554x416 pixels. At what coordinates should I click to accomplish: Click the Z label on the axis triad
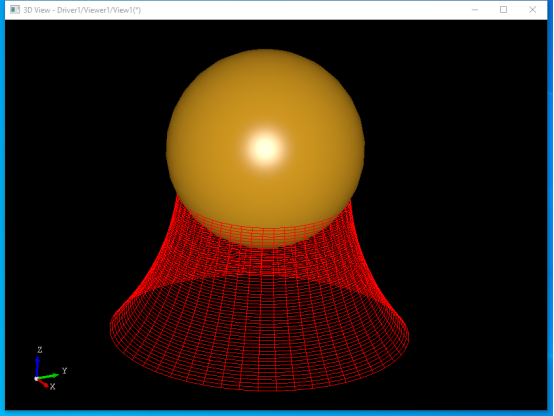(x=40, y=350)
